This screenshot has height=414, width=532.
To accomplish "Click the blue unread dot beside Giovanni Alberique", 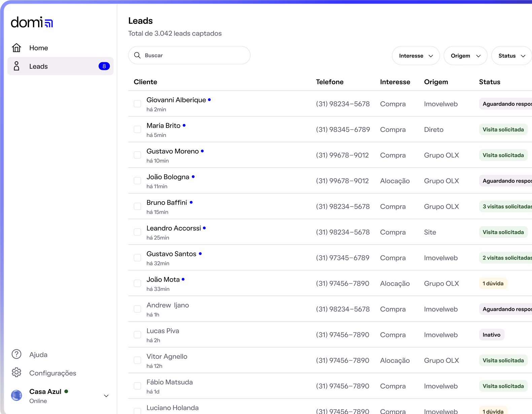I will pyautogui.click(x=209, y=100).
